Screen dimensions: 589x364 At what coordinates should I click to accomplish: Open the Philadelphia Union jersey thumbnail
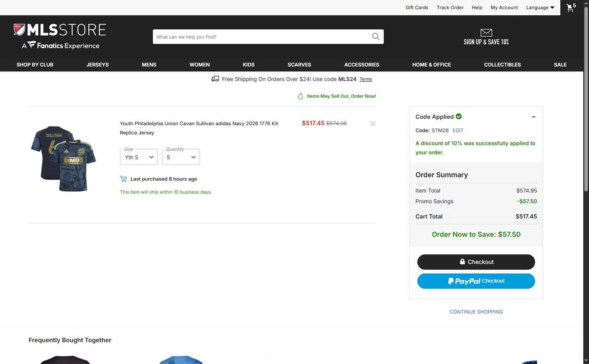tap(63, 158)
